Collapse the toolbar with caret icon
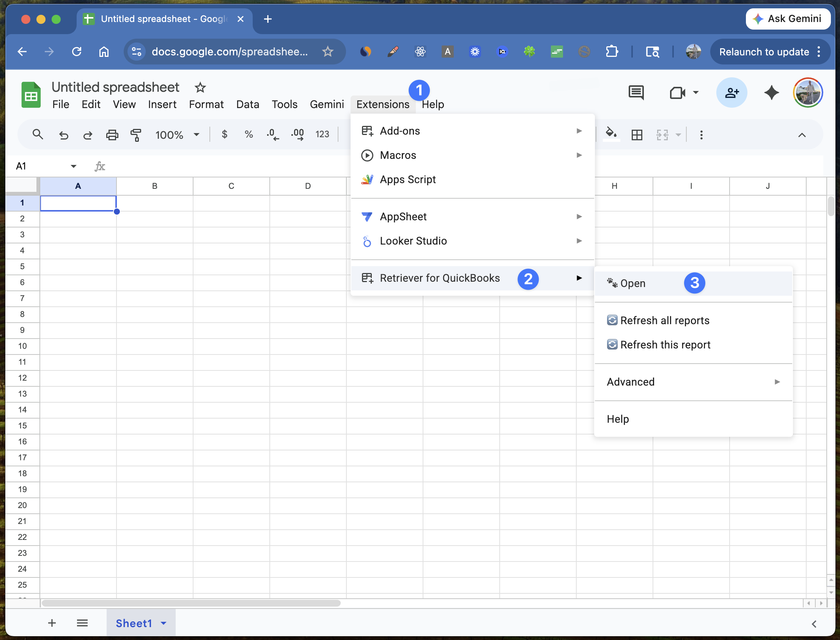The width and height of the screenshot is (840, 640). click(x=802, y=135)
